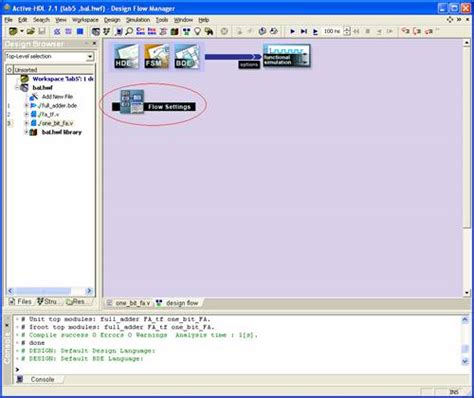Screen dimensions: 474x398
Task: Open the Simulation menu
Action: tap(138, 20)
